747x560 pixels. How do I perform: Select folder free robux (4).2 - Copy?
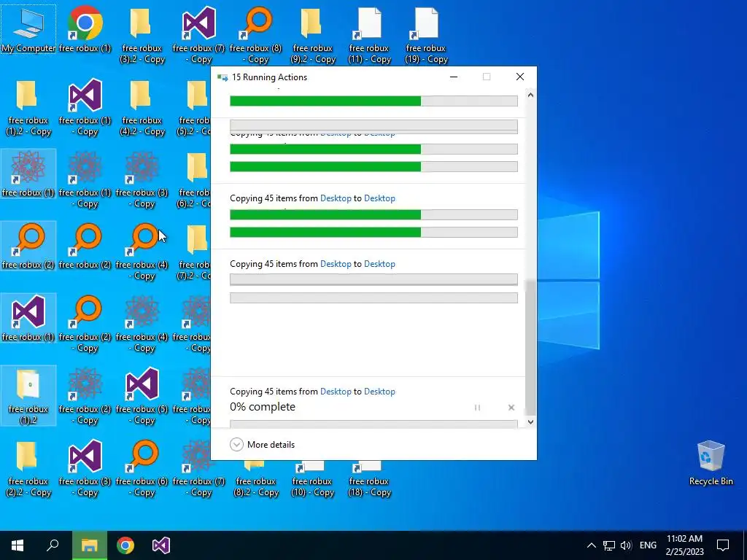coord(142,108)
